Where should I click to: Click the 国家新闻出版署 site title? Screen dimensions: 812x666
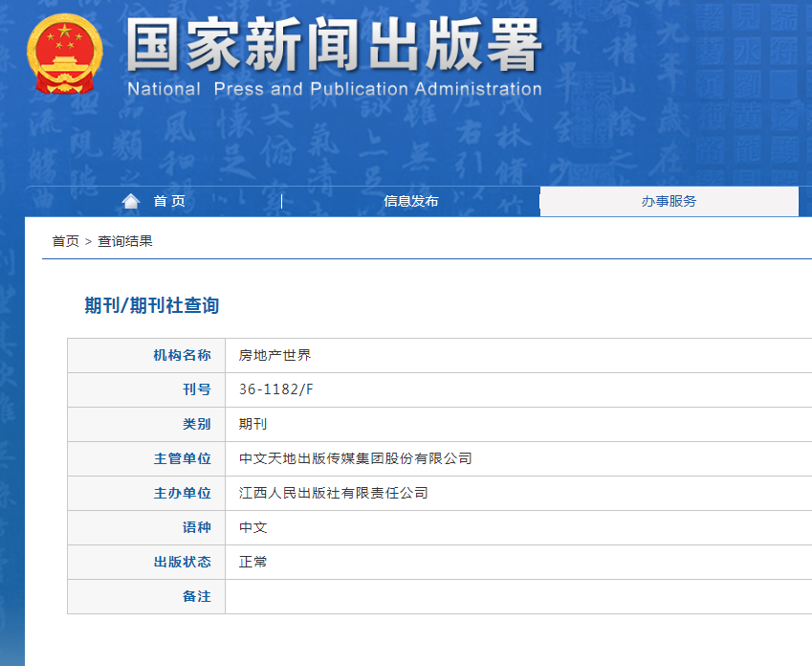[334, 45]
